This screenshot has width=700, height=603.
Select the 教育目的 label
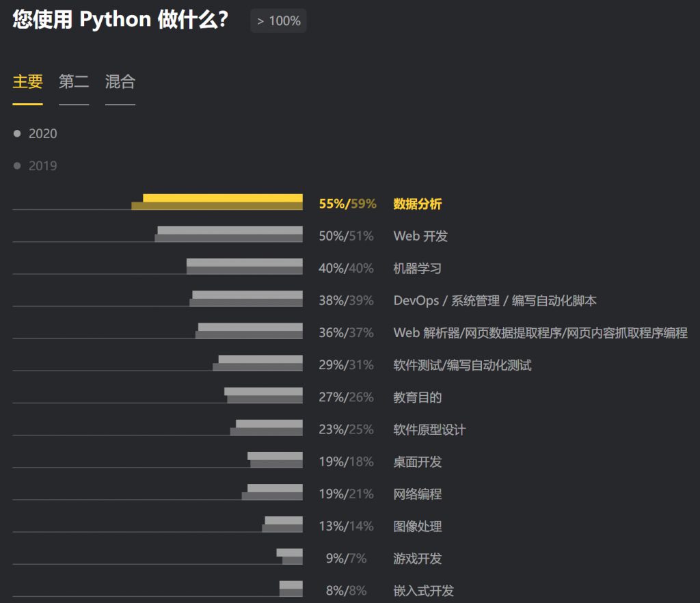418,397
